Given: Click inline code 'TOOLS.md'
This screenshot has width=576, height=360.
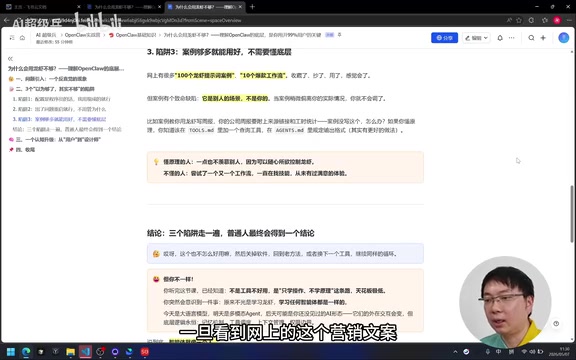Looking at the screenshot, I should pos(201,130).
